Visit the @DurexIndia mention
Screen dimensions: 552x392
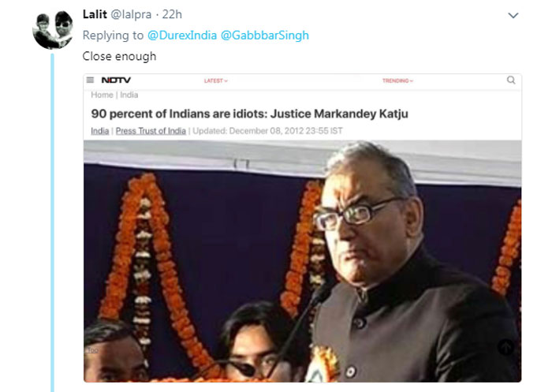click(182, 35)
